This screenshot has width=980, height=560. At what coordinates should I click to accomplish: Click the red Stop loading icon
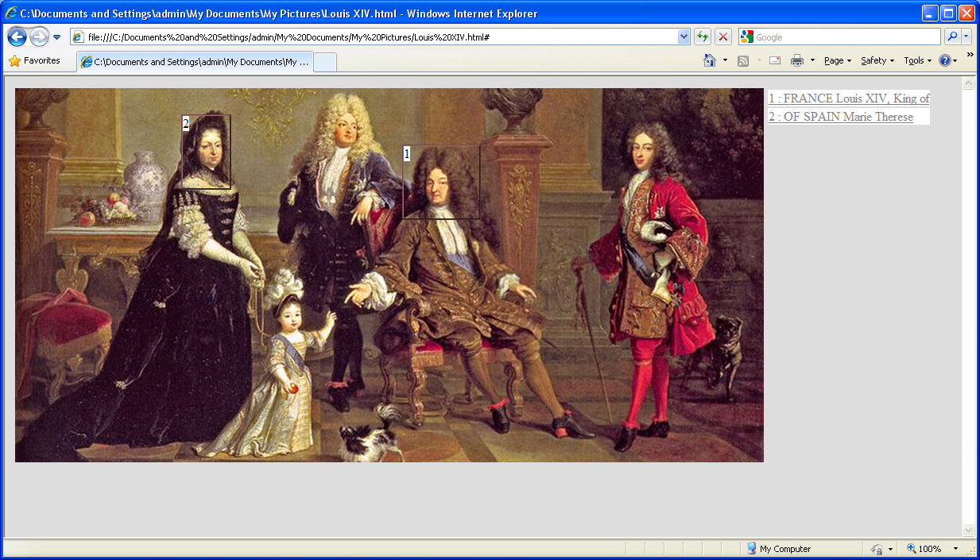pyautogui.click(x=723, y=37)
